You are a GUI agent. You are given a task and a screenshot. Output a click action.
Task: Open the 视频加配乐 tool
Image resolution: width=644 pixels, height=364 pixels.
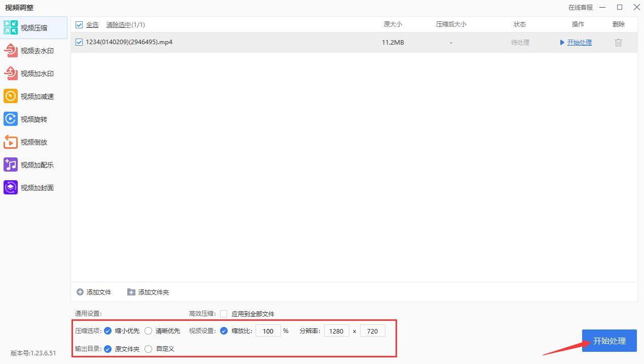[34, 164]
